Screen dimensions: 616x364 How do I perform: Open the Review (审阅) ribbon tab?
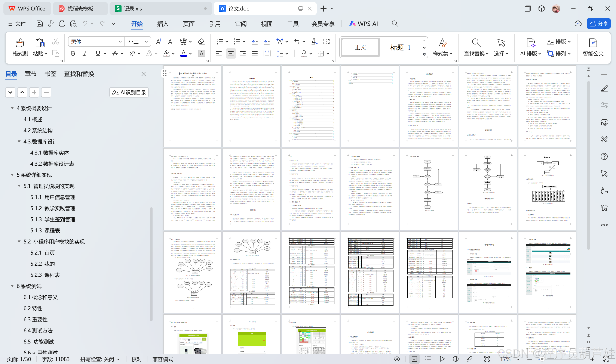coord(241,24)
